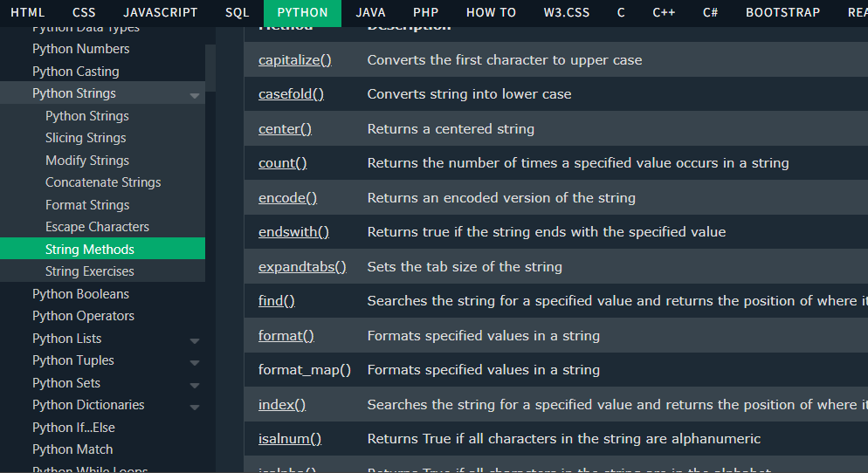Open the BOOTSTRAP tab
The width and height of the screenshot is (868, 473).
click(x=782, y=13)
